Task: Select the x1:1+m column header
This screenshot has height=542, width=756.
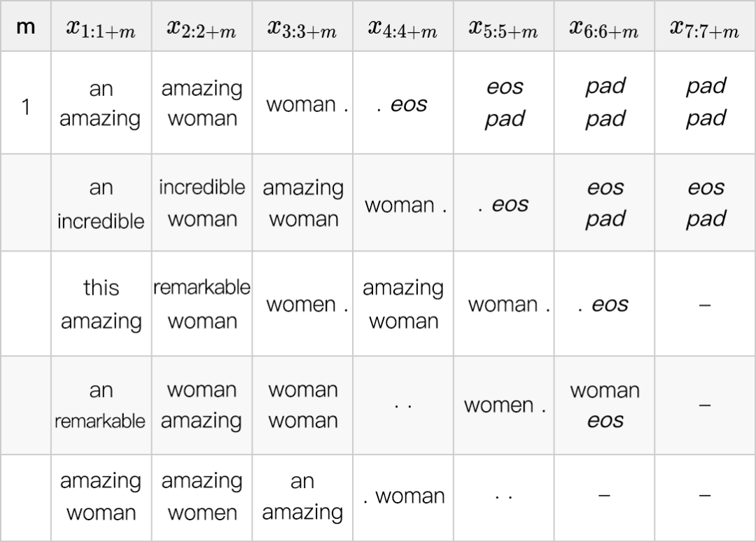Action: point(101,28)
